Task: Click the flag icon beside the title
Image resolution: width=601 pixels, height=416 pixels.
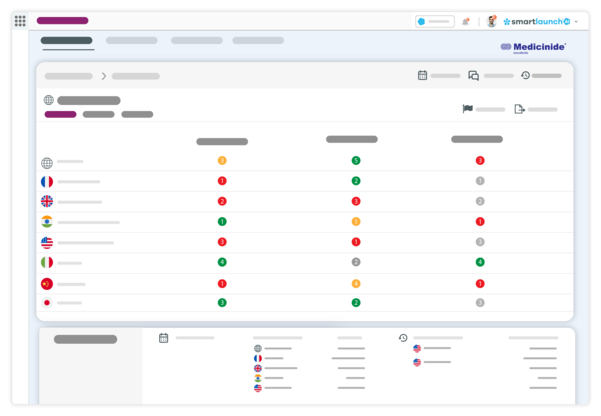Action: coord(468,109)
